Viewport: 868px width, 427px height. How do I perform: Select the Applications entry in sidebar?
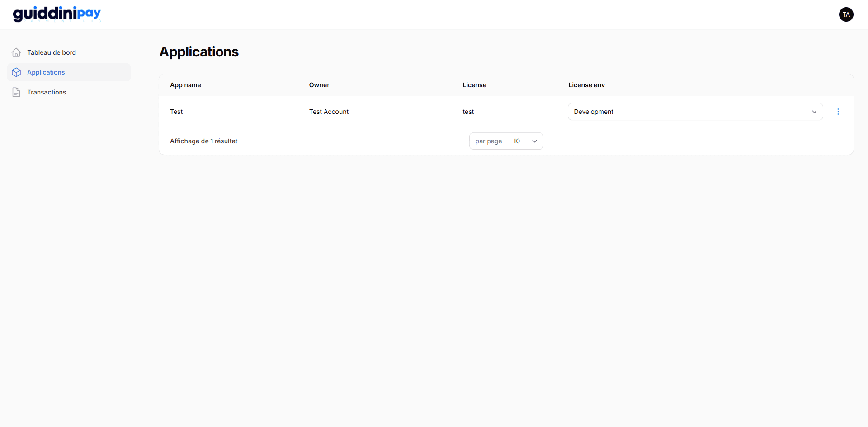click(x=46, y=72)
